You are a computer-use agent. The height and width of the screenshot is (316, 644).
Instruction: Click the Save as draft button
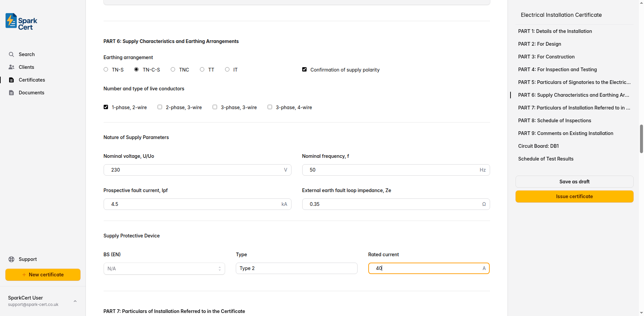pos(574,182)
